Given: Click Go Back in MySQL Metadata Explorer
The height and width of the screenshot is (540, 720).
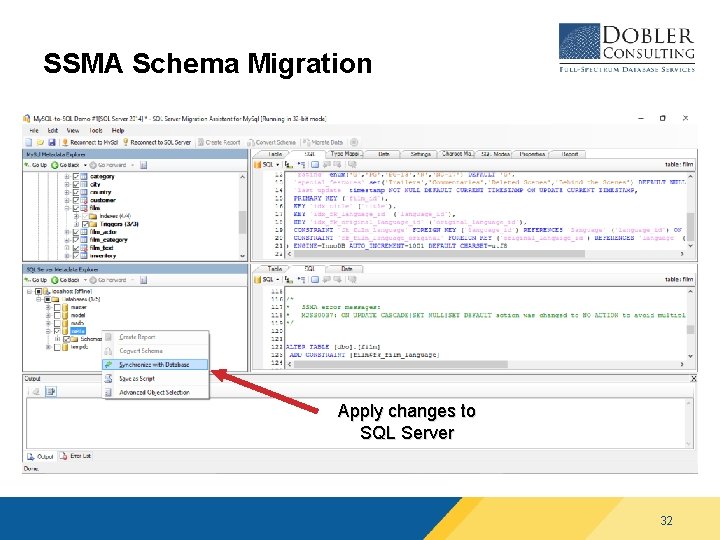Looking at the screenshot, I should (x=66, y=165).
